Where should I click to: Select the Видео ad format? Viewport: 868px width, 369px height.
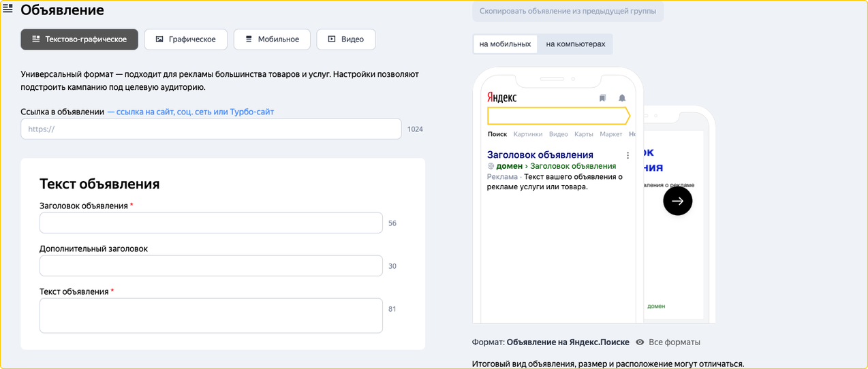point(345,39)
